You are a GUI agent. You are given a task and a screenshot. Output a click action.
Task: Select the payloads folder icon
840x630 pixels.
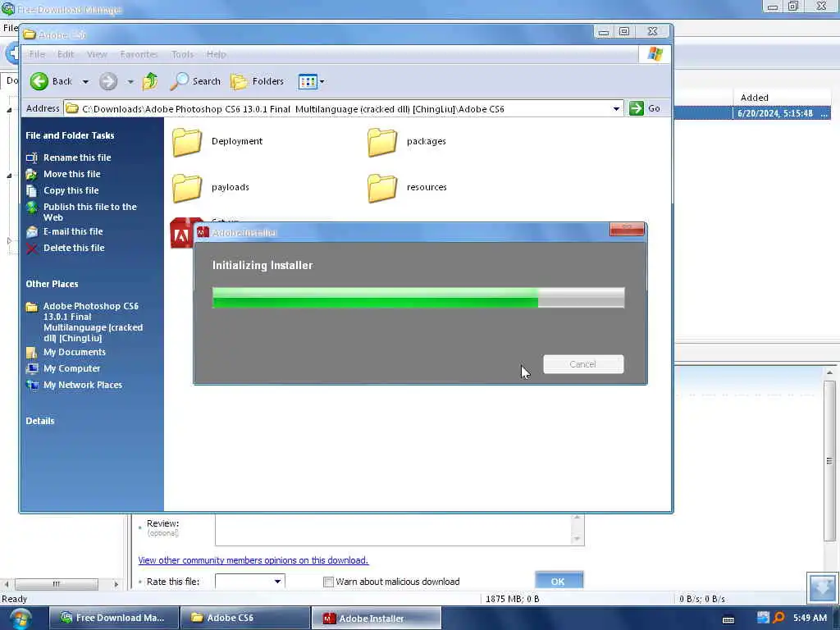(x=186, y=188)
